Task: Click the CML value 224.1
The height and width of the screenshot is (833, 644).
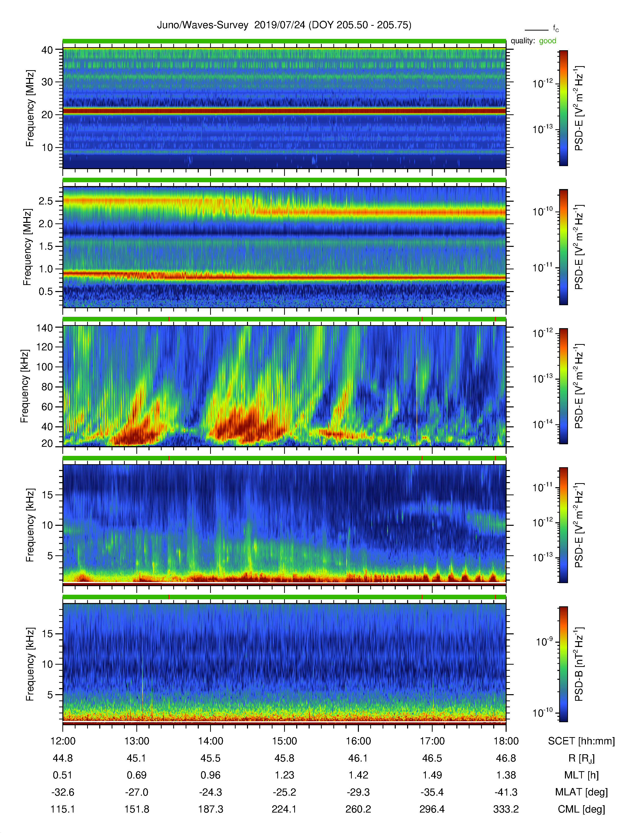Action: click(x=284, y=809)
